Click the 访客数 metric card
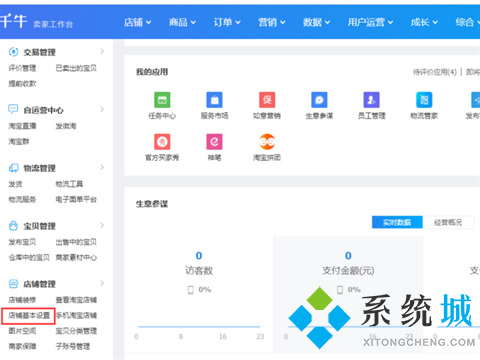480x360 pixels. point(199,293)
